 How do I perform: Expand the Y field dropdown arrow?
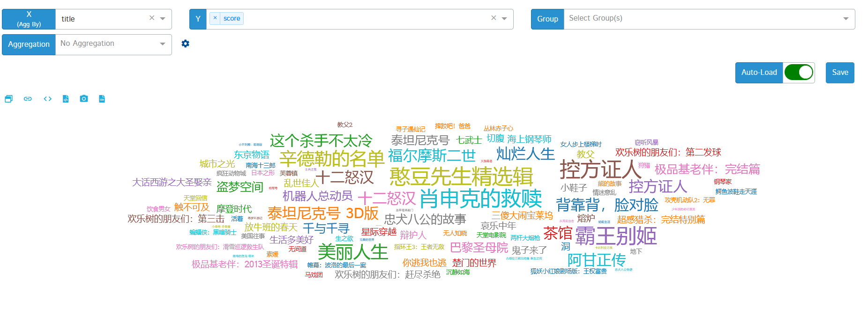tap(504, 19)
